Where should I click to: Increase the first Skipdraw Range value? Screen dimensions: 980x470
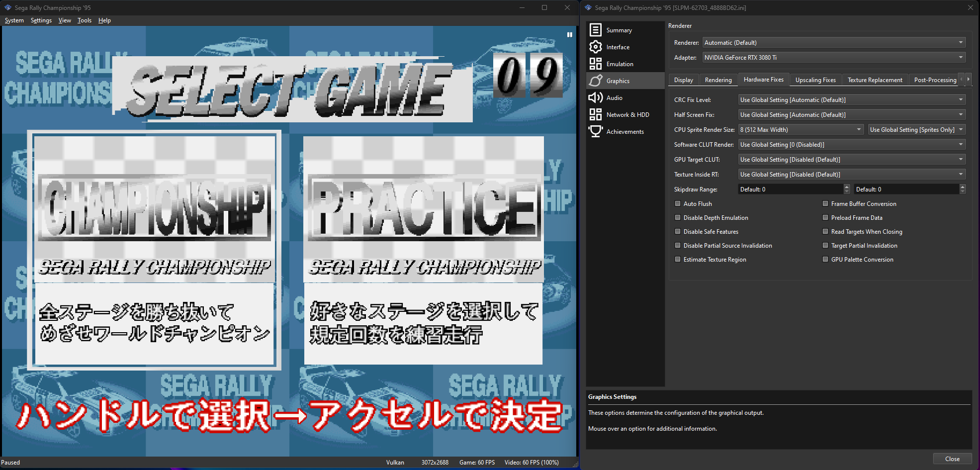[x=847, y=187]
